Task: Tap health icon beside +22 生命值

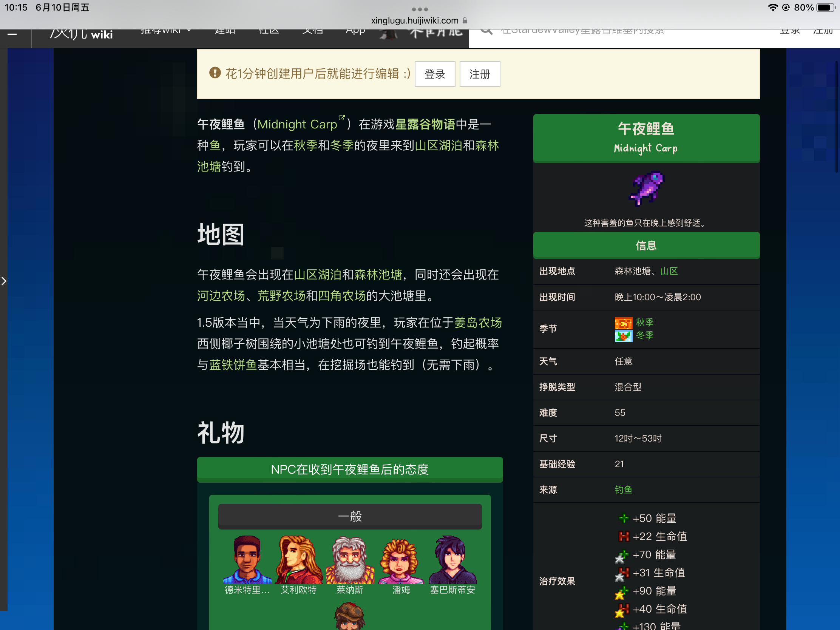Action: click(x=624, y=537)
